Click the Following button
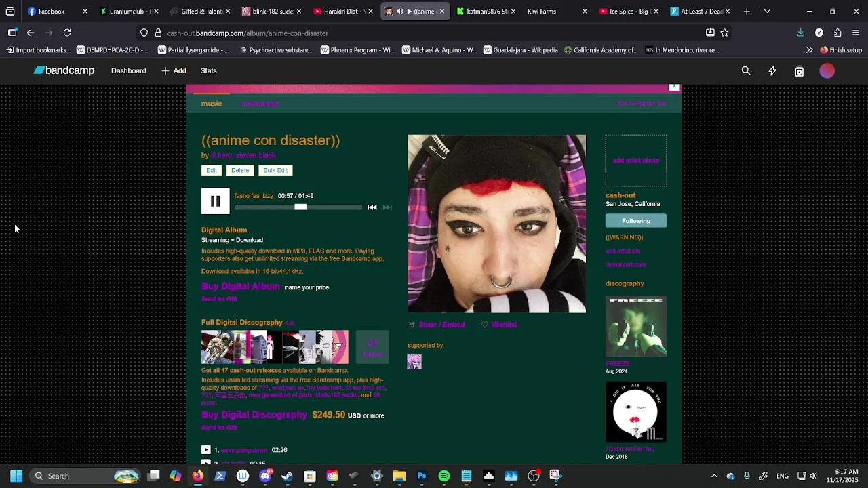 click(636, 221)
